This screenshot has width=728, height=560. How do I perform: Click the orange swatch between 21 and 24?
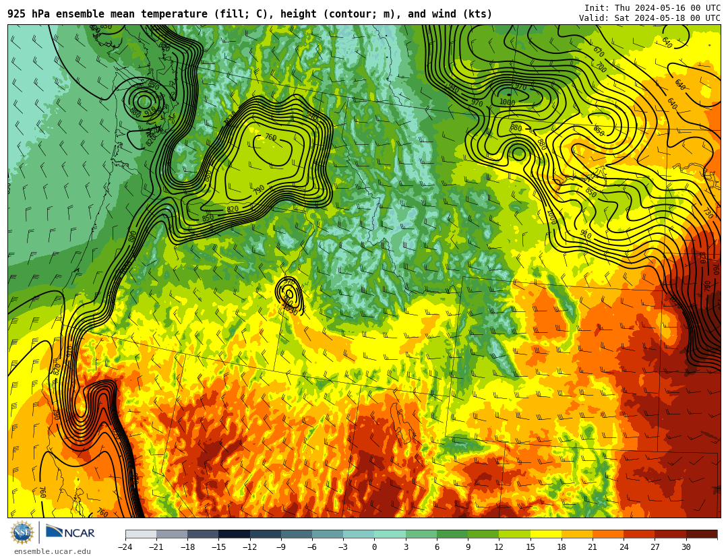pyautogui.click(x=608, y=534)
